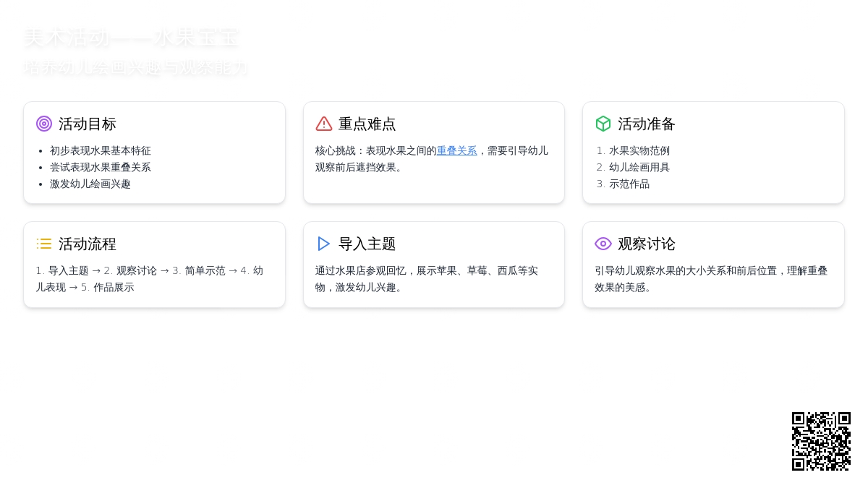Click the green box icon beside 活动准备

[603, 124]
